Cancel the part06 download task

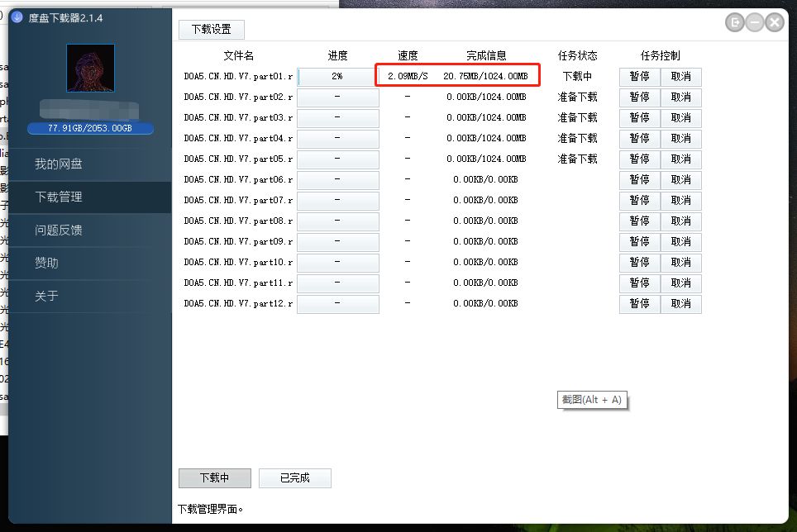tap(681, 179)
